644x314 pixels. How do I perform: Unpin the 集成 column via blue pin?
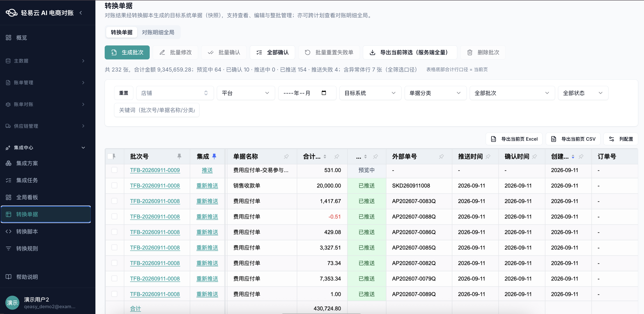click(x=214, y=156)
